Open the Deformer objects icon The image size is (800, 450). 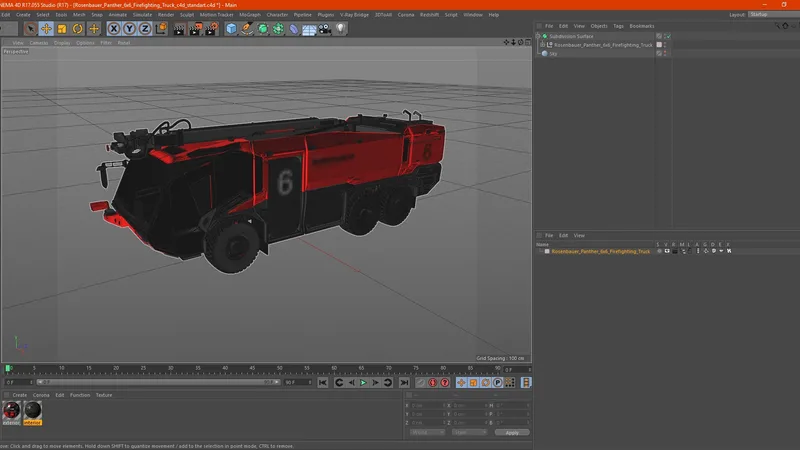[x=294, y=29]
